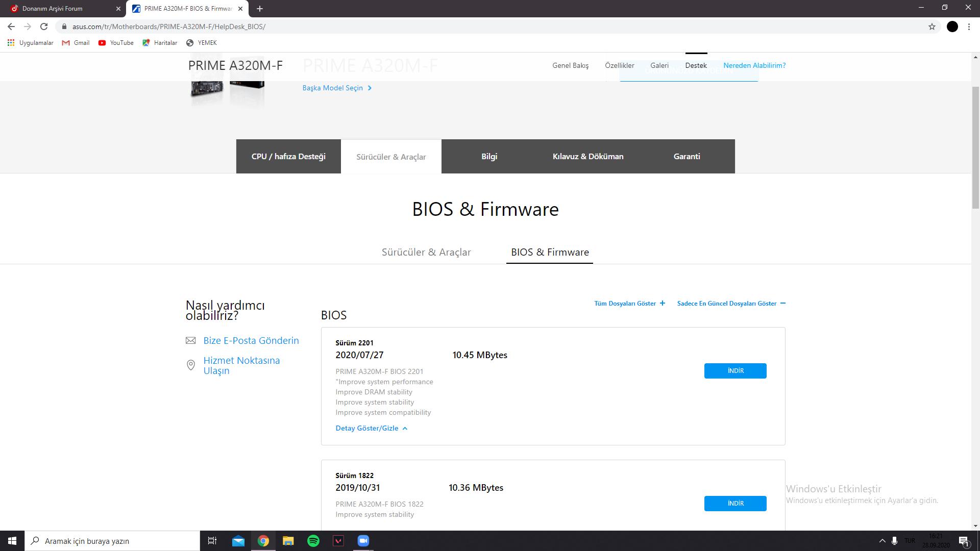Image resolution: width=980 pixels, height=551 pixels.
Task: Open the YouTube bookmark
Action: [x=116, y=43]
